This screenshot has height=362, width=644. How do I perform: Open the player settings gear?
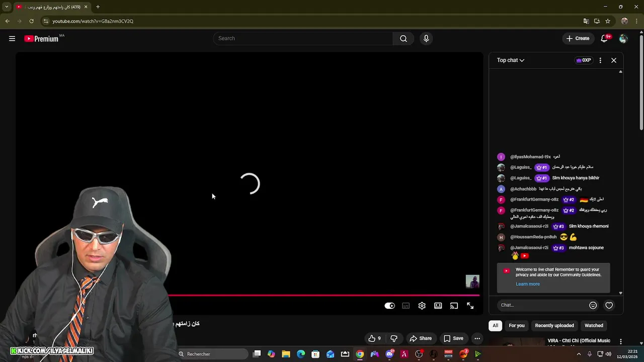(422, 306)
